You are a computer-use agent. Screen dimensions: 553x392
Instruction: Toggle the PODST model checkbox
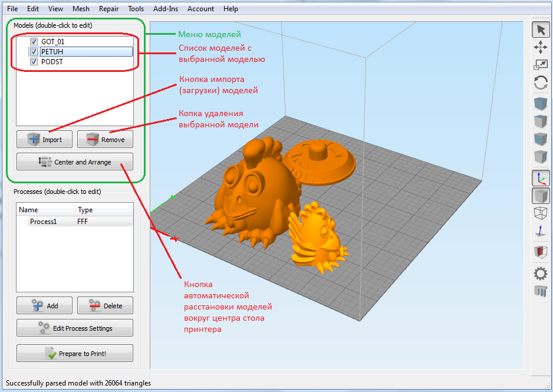34,61
